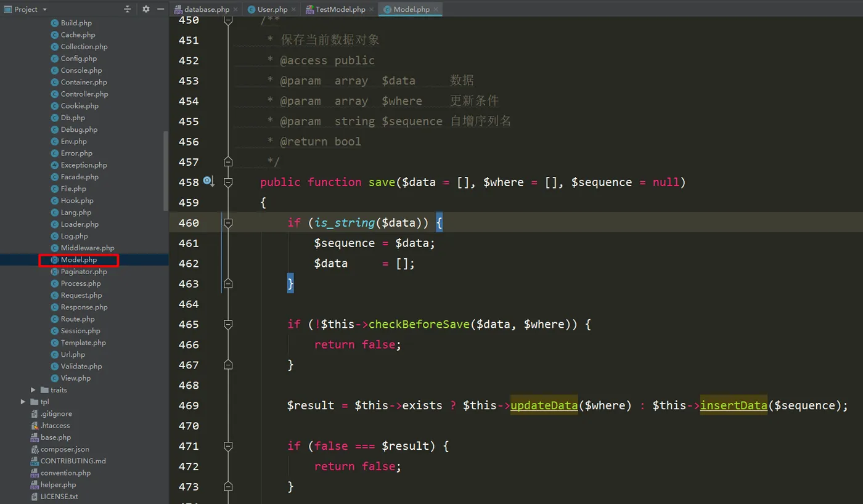Hide the Project panel with minimize icon
The height and width of the screenshot is (504, 863).
(161, 9)
